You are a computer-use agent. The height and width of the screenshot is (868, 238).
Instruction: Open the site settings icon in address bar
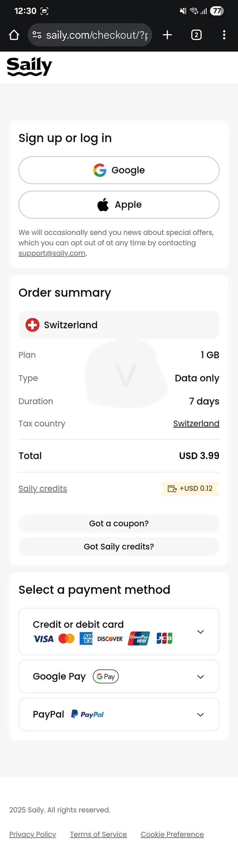click(37, 35)
